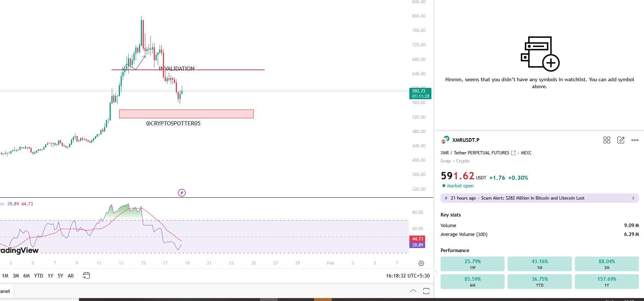Select the 25.79% 1W performance tile
644x301 pixels.
click(473, 264)
